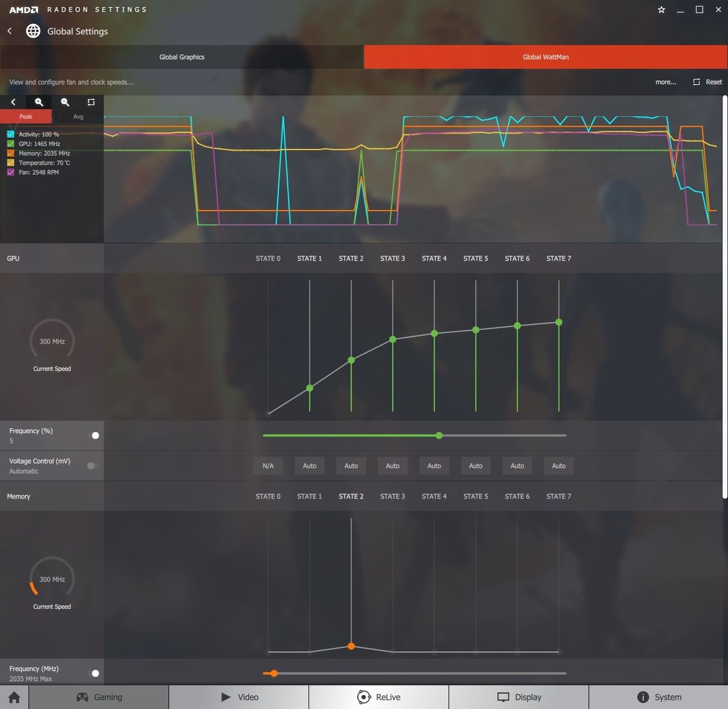Reset the graph zoom view
This screenshot has height=709, width=728.
(x=91, y=101)
